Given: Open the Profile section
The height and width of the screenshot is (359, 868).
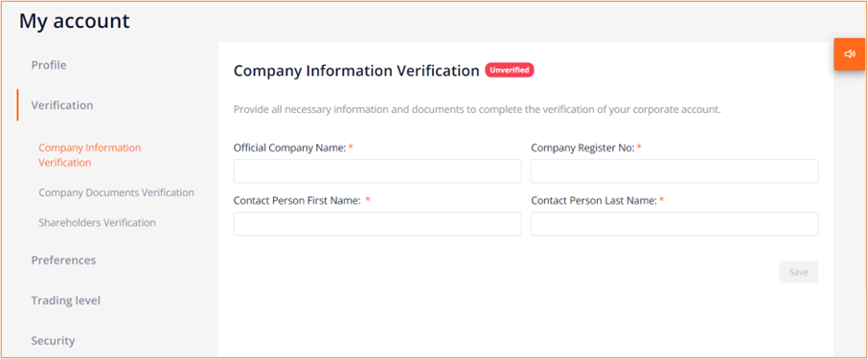Looking at the screenshot, I should (x=49, y=65).
